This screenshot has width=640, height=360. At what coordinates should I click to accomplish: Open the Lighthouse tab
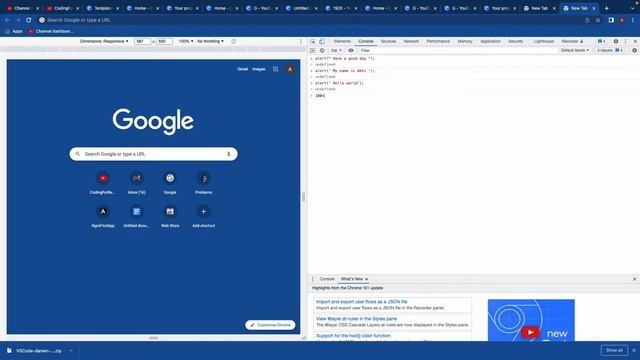coord(544,41)
